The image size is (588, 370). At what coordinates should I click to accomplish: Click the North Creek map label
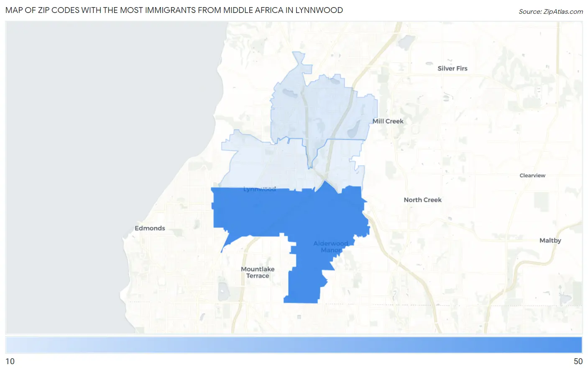point(422,200)
